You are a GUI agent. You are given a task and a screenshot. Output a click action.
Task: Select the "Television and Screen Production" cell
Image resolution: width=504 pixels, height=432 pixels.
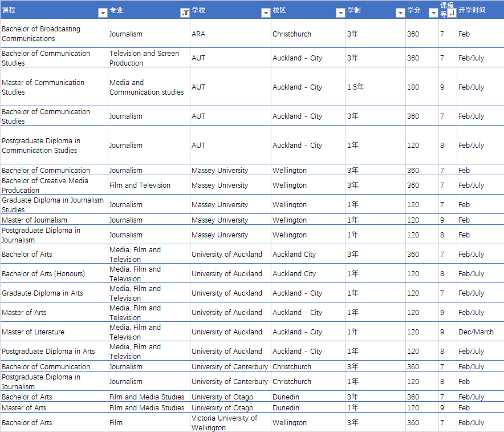(149, 58)
